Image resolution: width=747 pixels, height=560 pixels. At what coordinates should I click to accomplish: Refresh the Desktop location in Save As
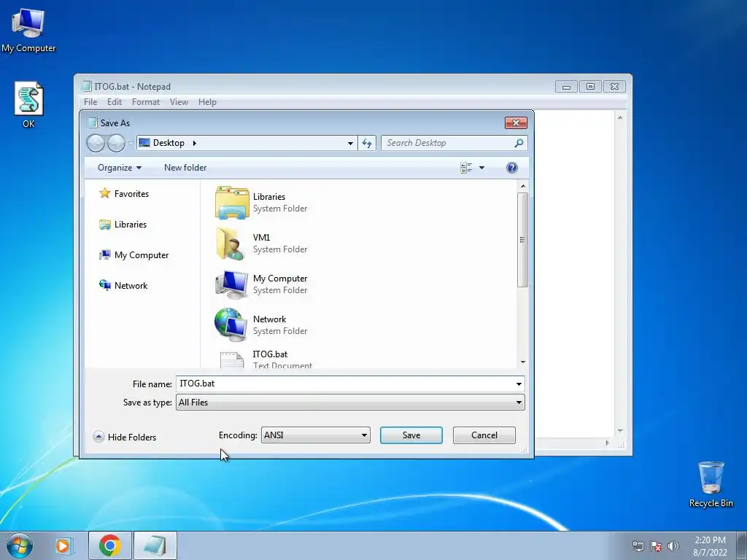[367, 143]
